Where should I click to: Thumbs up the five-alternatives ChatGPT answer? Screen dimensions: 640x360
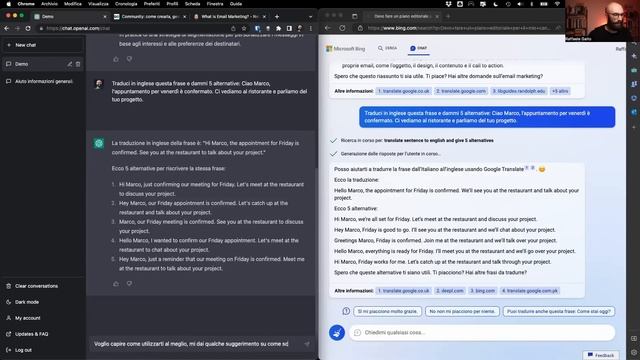pyautogui.click(x=116, y=284)
